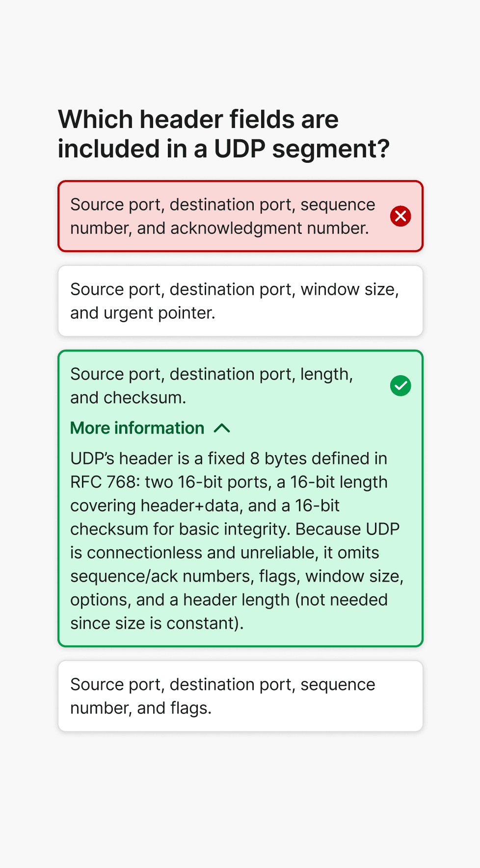Click the red X incorrect-answer icon
The image size is (480, 868).
[x=400, y=216]
